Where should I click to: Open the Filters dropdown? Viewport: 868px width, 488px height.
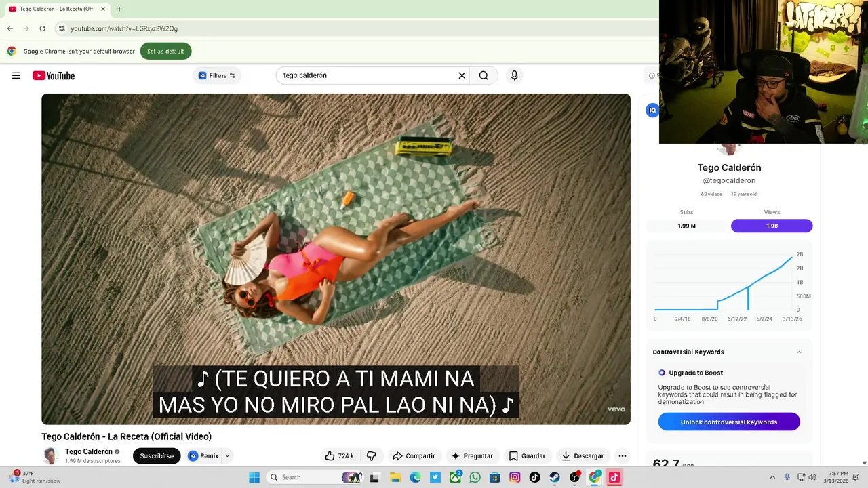coord(217,75)
